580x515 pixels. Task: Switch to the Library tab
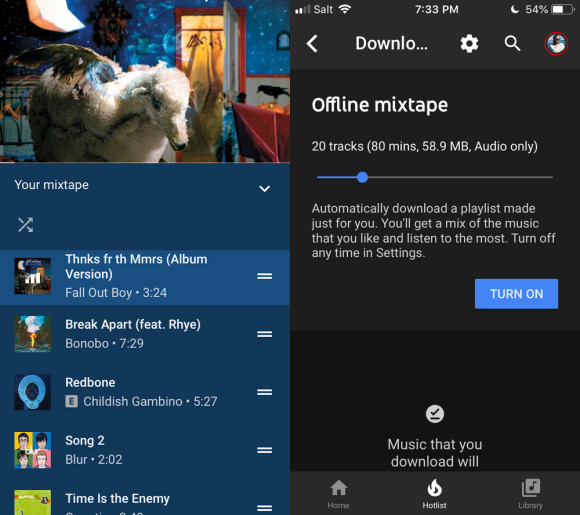point(530,494)
